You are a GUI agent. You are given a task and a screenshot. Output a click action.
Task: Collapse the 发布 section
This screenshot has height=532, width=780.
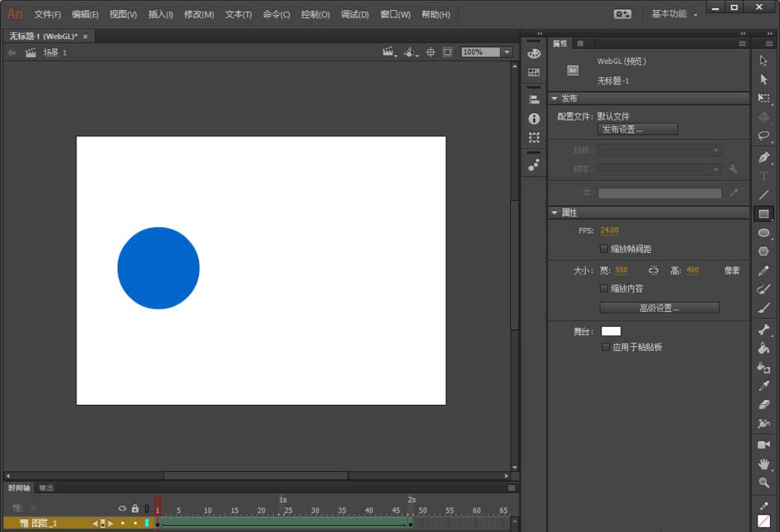pyautogui.click(x=555, y=98)
